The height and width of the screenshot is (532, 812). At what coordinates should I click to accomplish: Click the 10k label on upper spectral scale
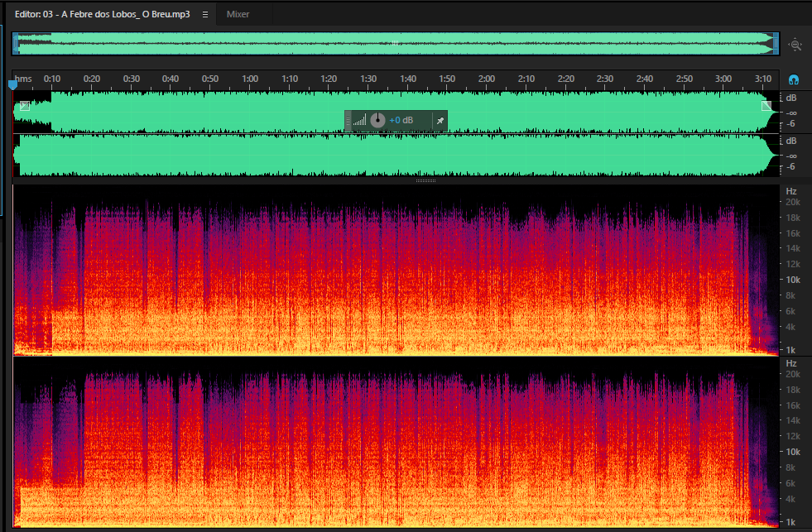coord(793,280)
